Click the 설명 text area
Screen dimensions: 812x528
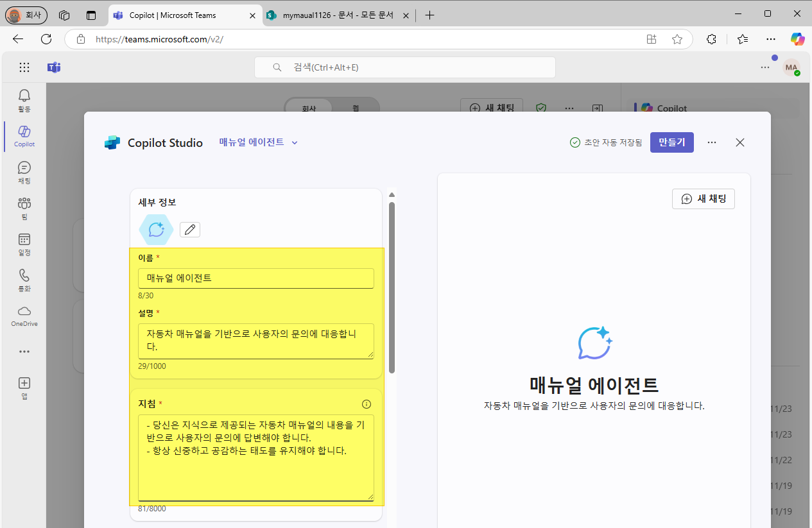(256, 341)
